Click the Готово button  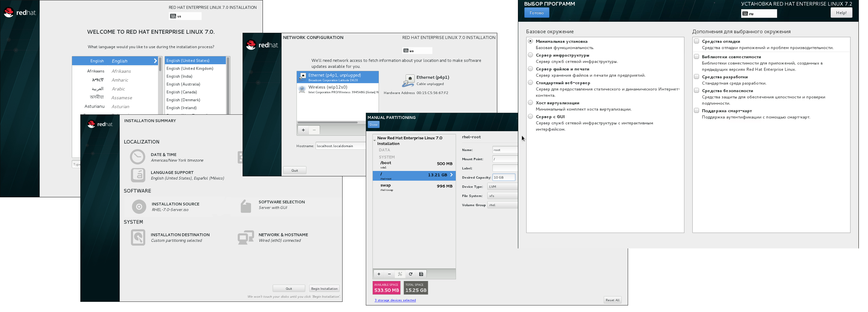[x=536, y=13]
